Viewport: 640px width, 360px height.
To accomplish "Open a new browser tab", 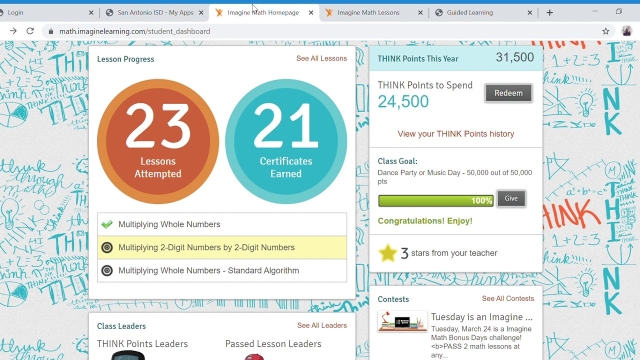I will [x=549, y=13].
